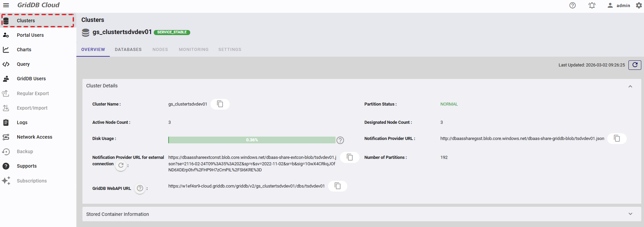The width and height of the screenshot is (644, 227).
Task: Copy the GridDB WebAPI URL
Action: click(338, 186)
